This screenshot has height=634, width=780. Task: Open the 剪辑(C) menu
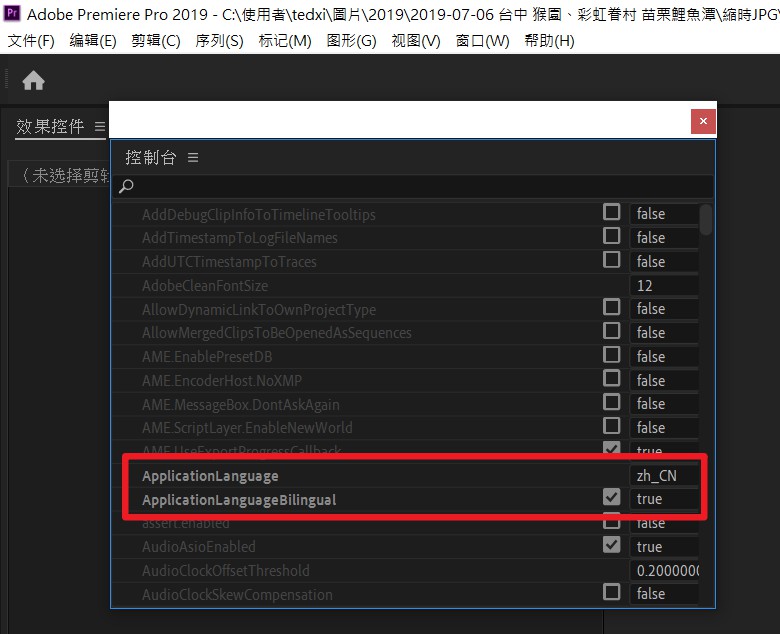tap(156, 41)
